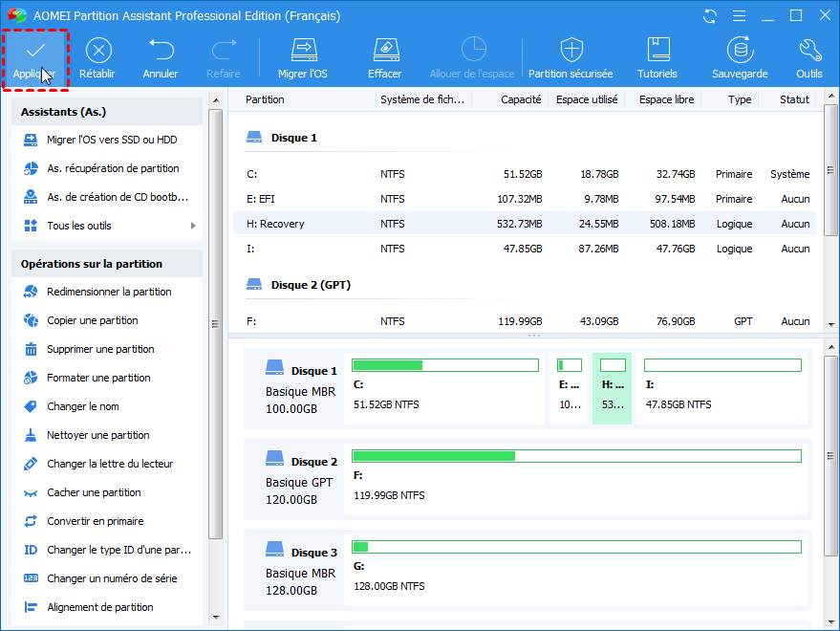Viewport: 840px width, 631px height.
Task: Select Formater une partition
Action: [98, 378]
